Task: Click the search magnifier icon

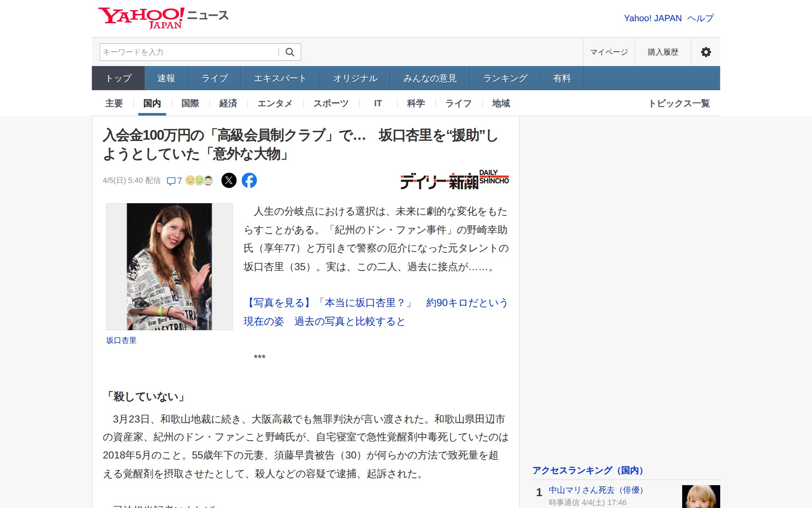Action: click(x=290, y=52)
